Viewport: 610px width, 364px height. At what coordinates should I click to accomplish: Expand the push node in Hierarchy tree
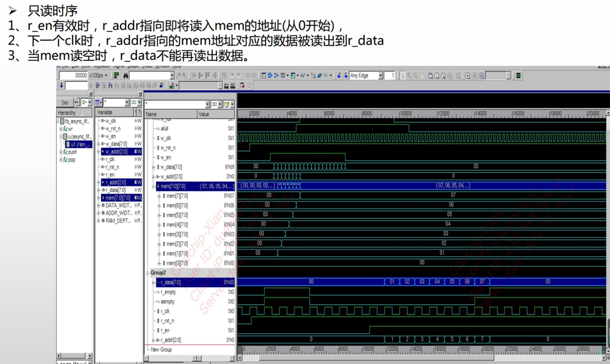click(61, 152)
